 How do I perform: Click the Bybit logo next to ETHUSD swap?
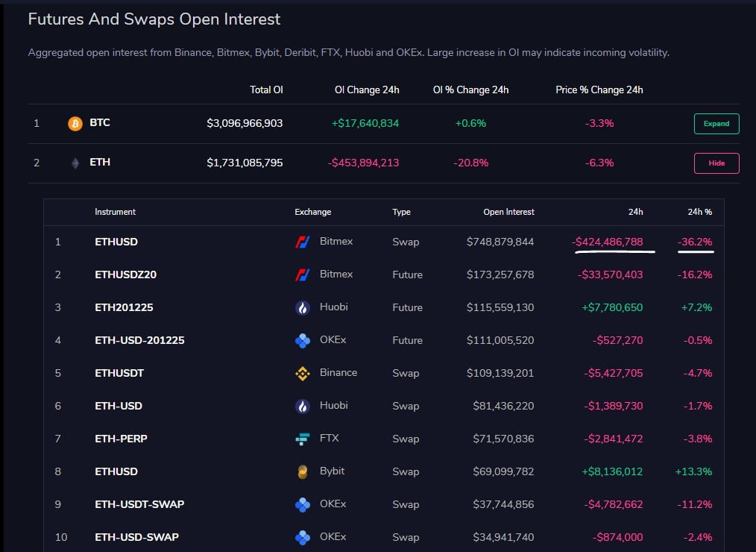(x=301, y=471)
